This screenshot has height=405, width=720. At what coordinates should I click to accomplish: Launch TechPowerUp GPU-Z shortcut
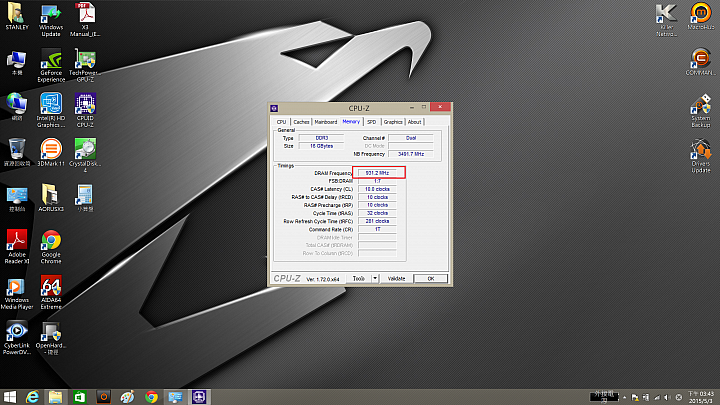[85, 66]
